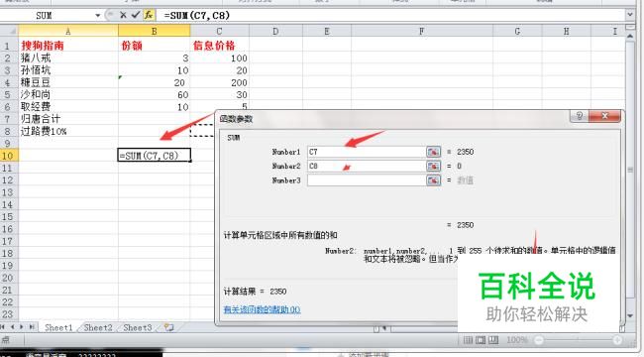Select all cells corner button

click(x=9, y=31)
